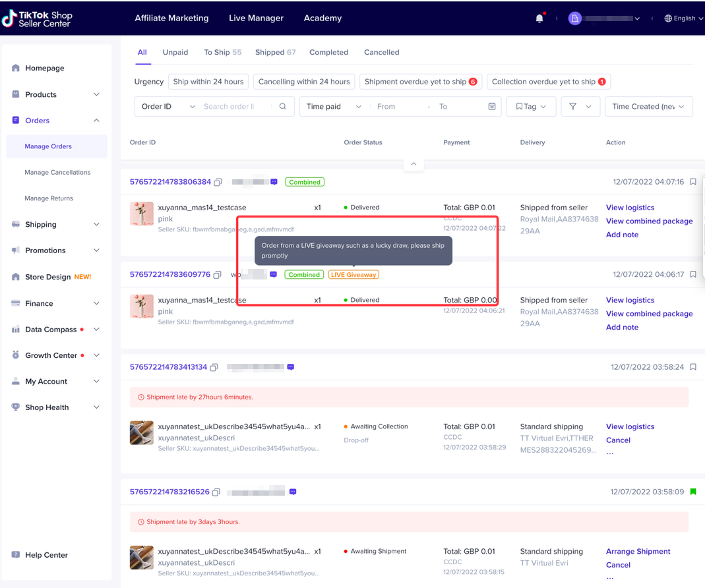
Task: Click the search magnifier icon
Action: [x=283, y=107]
